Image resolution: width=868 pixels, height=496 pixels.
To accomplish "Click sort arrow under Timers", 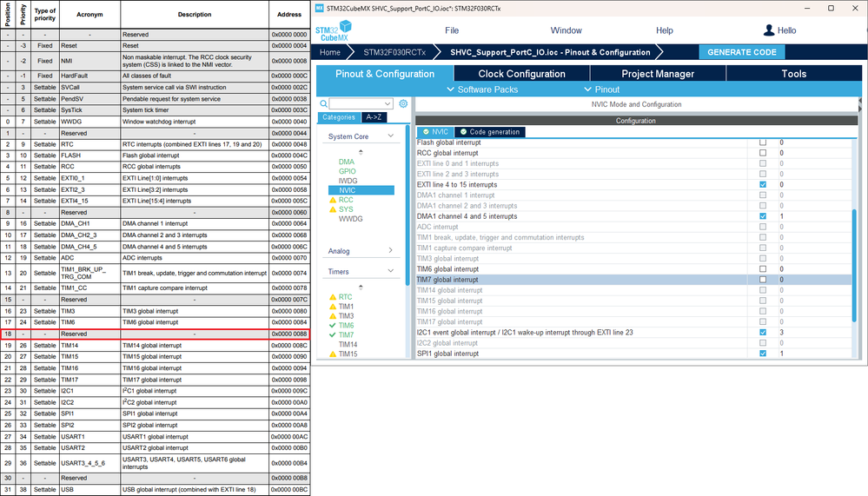I will [361, 287].
